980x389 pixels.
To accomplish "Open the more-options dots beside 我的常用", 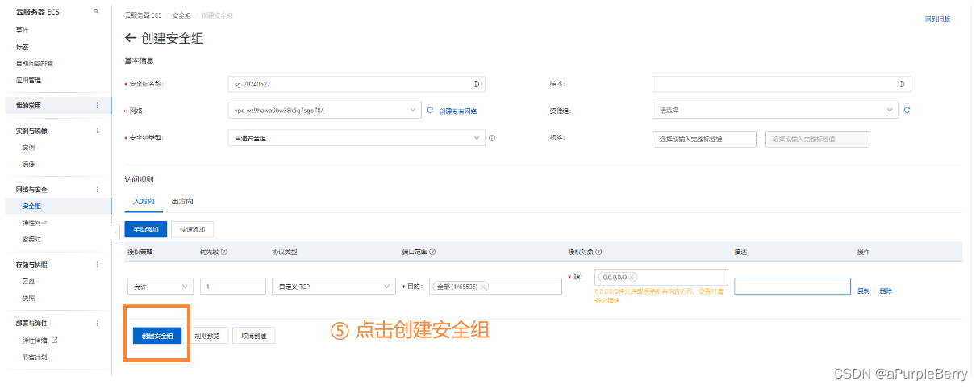I will pos(98,105).
